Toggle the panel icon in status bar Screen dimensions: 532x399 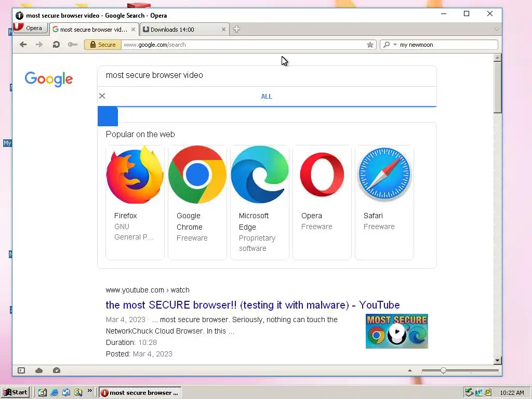(x=21, y=370)
